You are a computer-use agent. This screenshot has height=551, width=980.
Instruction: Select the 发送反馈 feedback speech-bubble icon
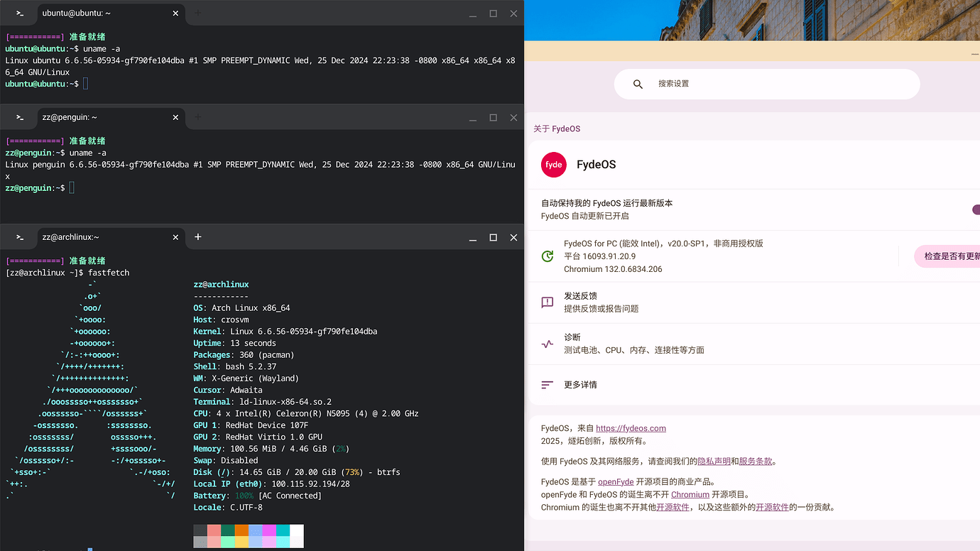pyautogui.click(x=547, y=302)
